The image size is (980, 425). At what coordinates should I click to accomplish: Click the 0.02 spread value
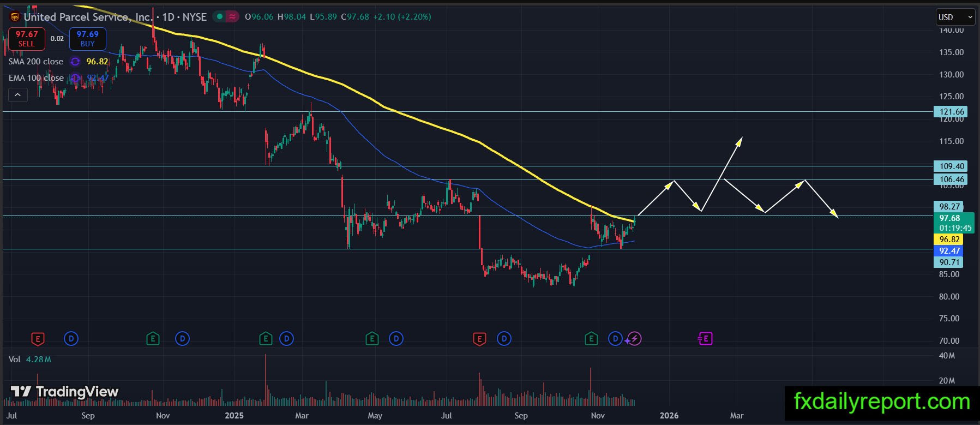point(57,39)
